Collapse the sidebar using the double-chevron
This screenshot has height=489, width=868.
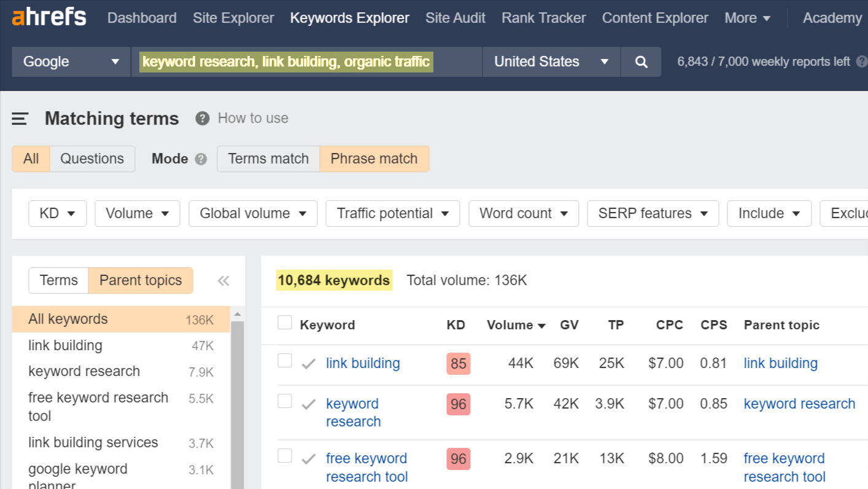click(223, 280)
